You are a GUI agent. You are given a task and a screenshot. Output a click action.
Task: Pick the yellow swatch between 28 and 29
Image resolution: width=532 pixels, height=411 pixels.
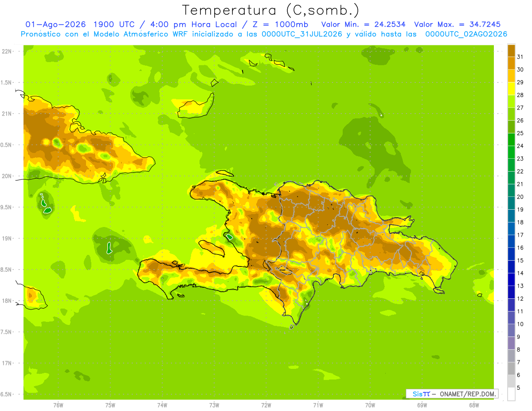pyautogui.click(x=511, y=89)
